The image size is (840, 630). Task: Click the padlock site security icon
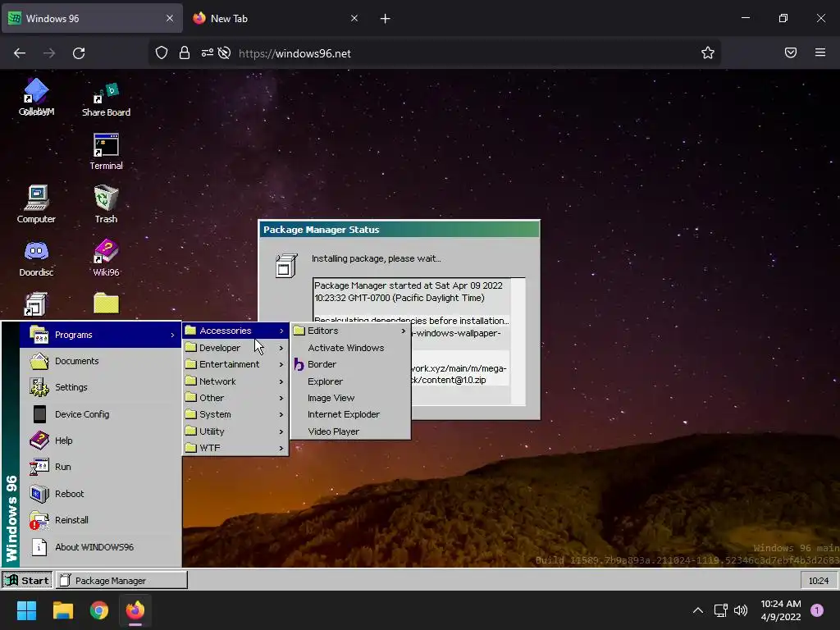tap(185, 53)
